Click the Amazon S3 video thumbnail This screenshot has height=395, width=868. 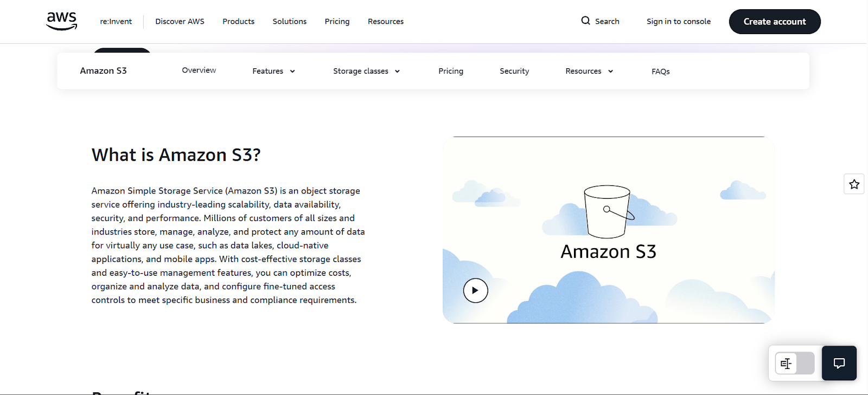click(609, 230)
